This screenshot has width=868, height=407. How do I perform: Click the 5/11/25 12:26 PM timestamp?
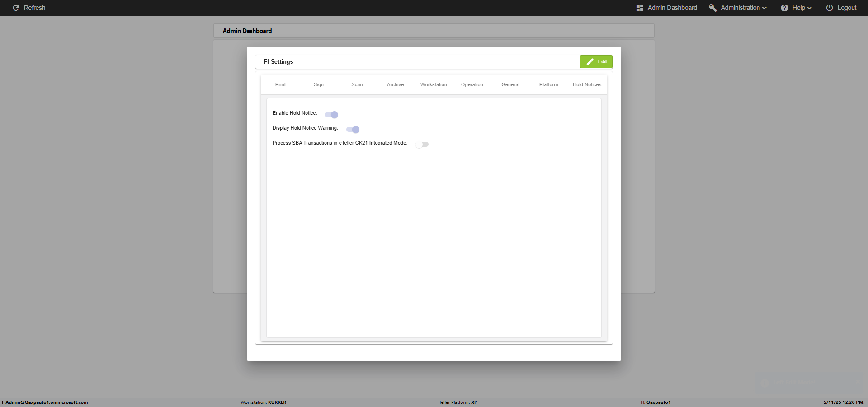(843, 402)
